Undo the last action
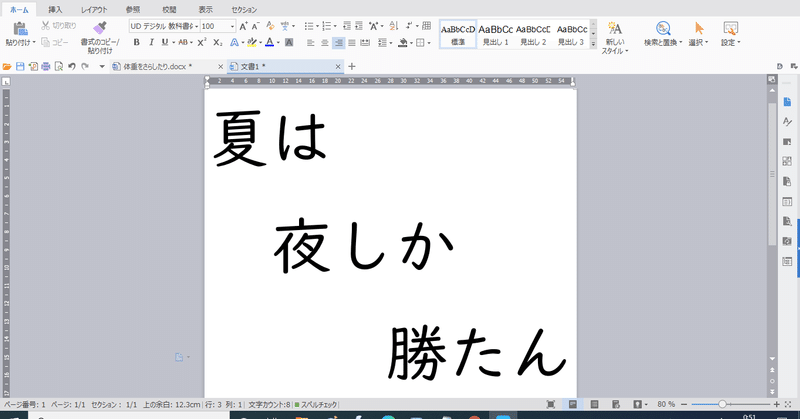The height and width of the screenshot is (419, 800). [72, 66]
